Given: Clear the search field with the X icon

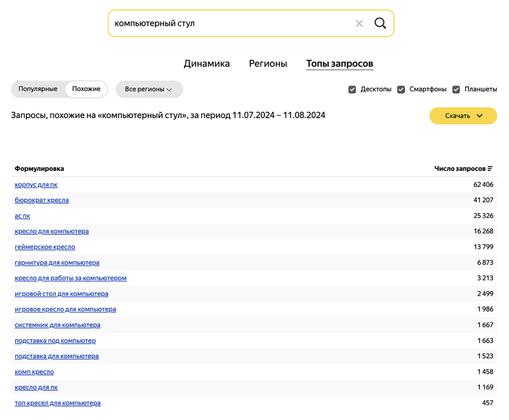Looking at the screenshot, I should [x=359, y=23].
